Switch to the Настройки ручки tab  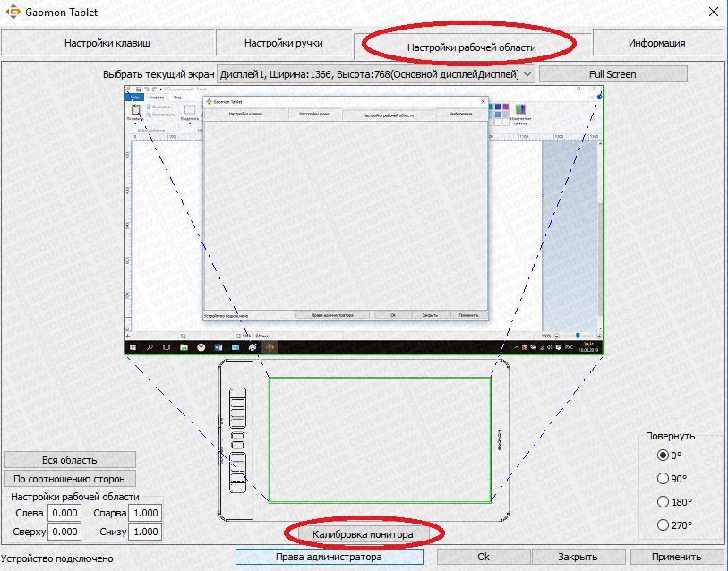tap(284, 43)
